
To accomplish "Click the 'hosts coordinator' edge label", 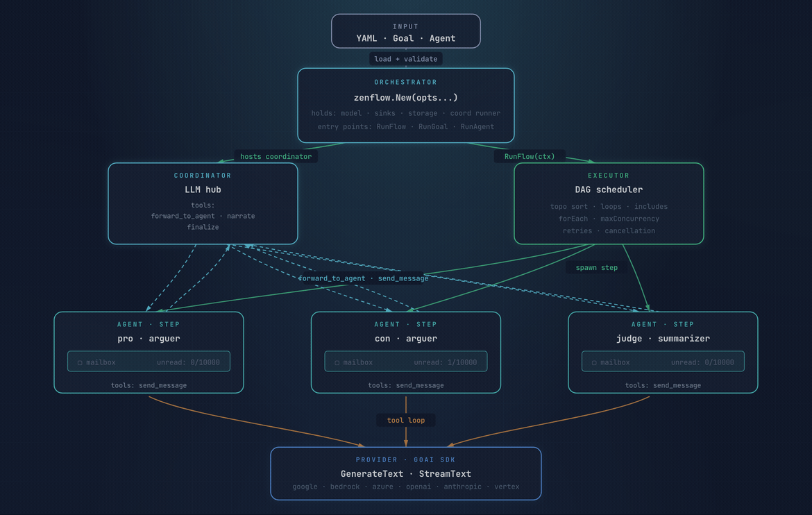I will click(x=276, y=156).
